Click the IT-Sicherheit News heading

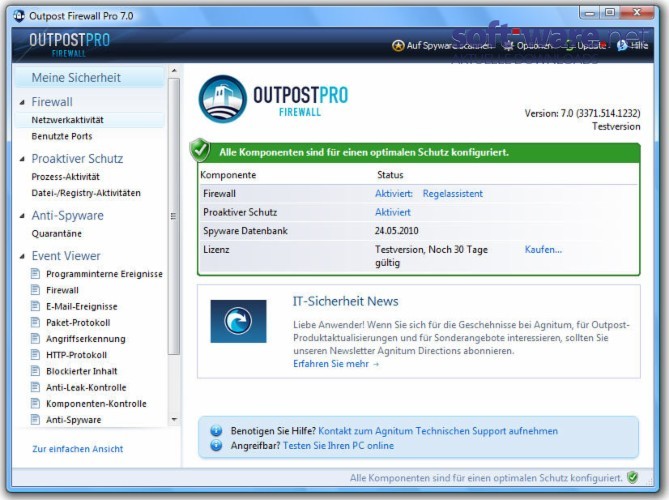click(346, 301)
